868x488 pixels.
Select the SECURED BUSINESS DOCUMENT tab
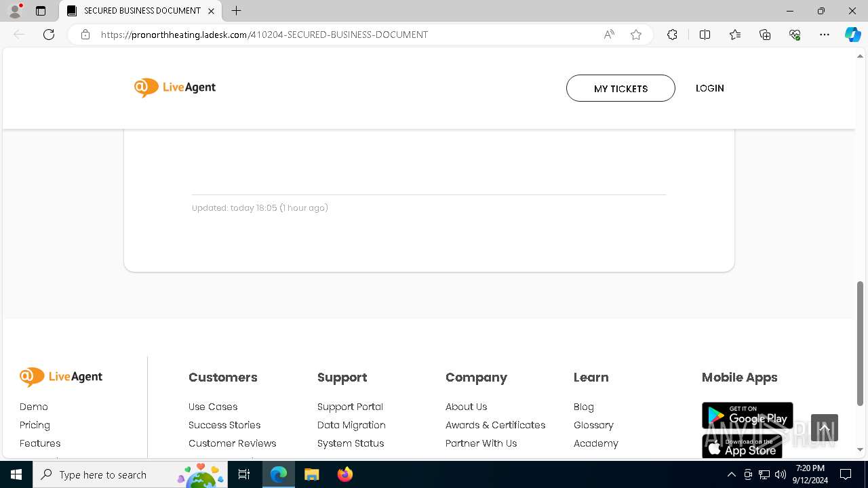click(141, 11)
